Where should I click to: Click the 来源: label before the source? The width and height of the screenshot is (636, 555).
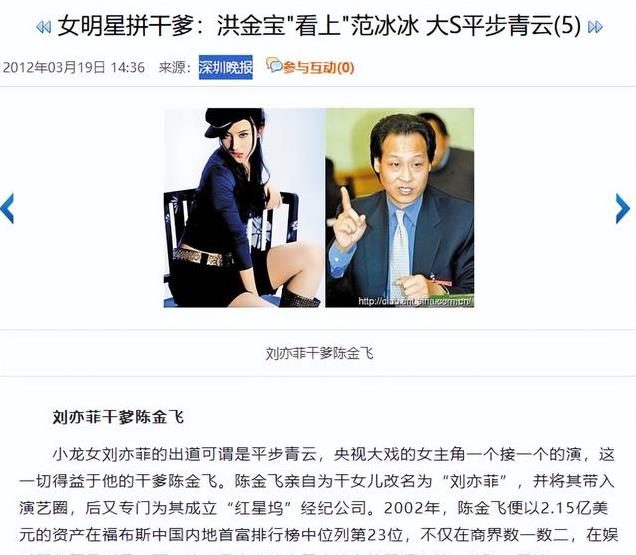[175, 67]
